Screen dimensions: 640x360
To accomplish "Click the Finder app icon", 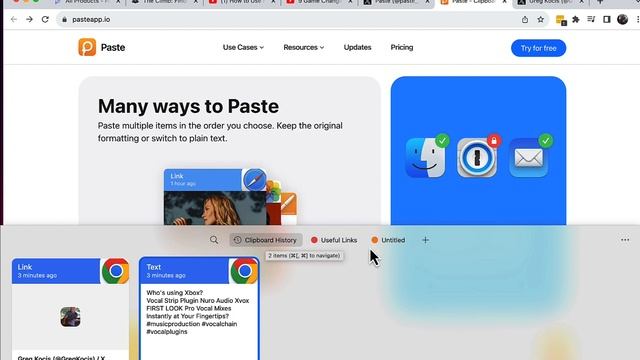I will 426,157.
